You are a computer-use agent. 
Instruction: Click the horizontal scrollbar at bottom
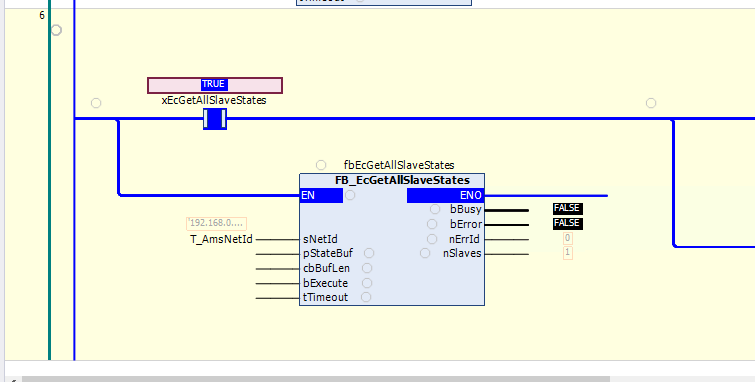(316, 379)
